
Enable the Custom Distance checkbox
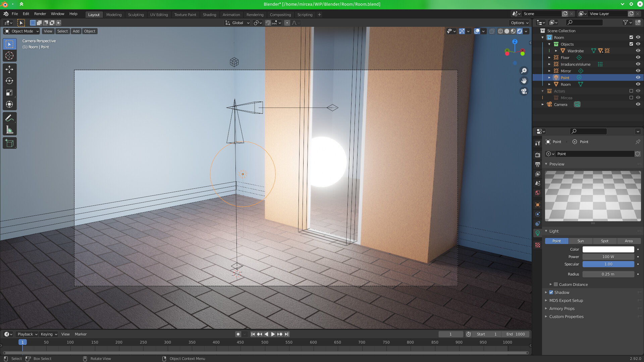(556, 284)
